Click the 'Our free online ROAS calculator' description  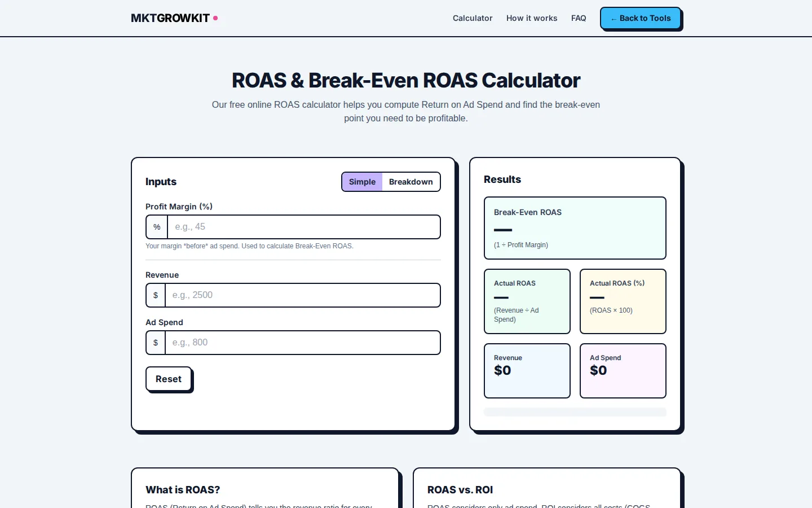[406, 111]
